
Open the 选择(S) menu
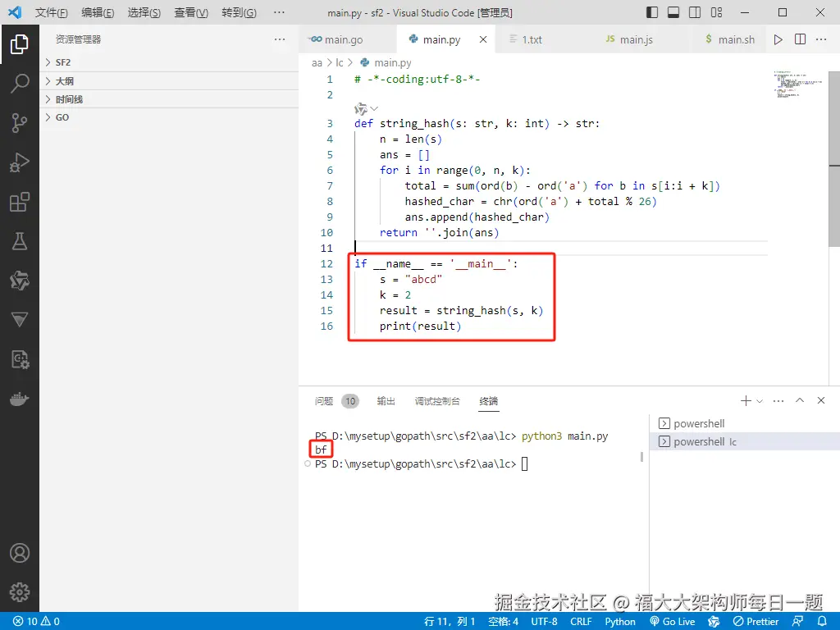(x=144, y=12)
